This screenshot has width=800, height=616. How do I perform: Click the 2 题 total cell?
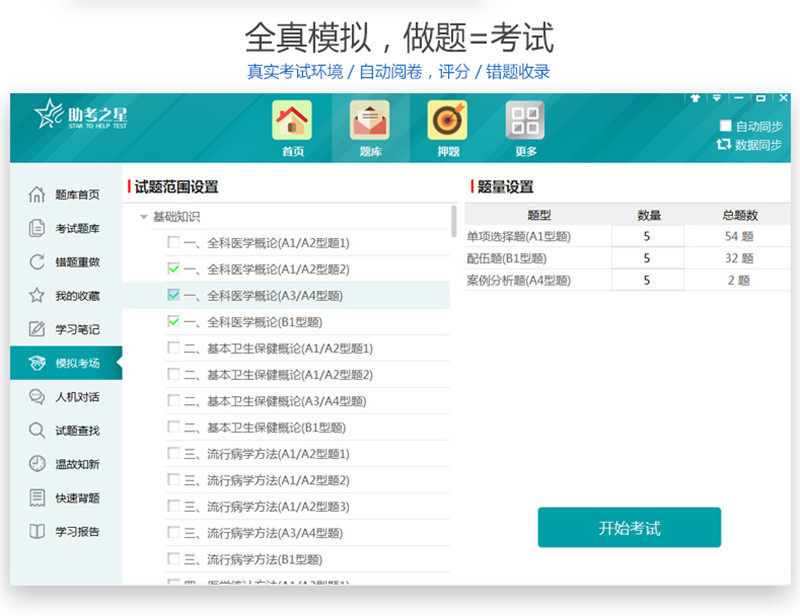point(739,280)
